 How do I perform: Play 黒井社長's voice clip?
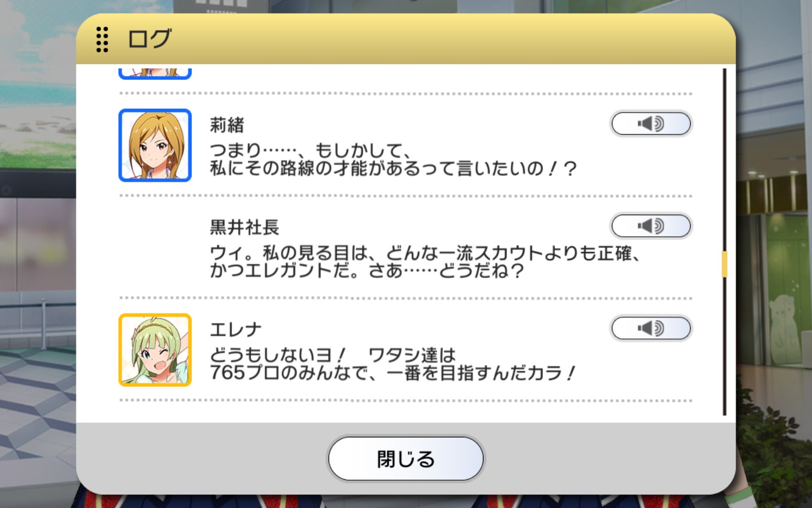click(651, 226)
